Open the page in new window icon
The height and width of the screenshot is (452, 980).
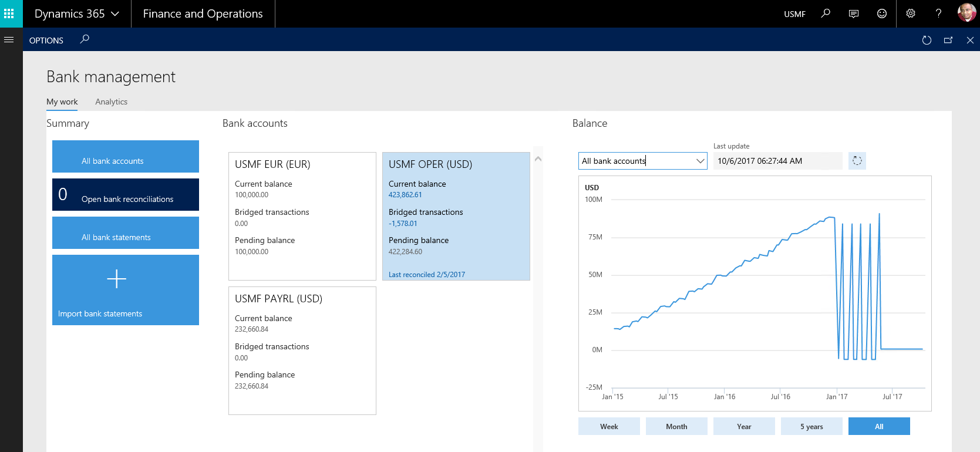tap(948, 40)
